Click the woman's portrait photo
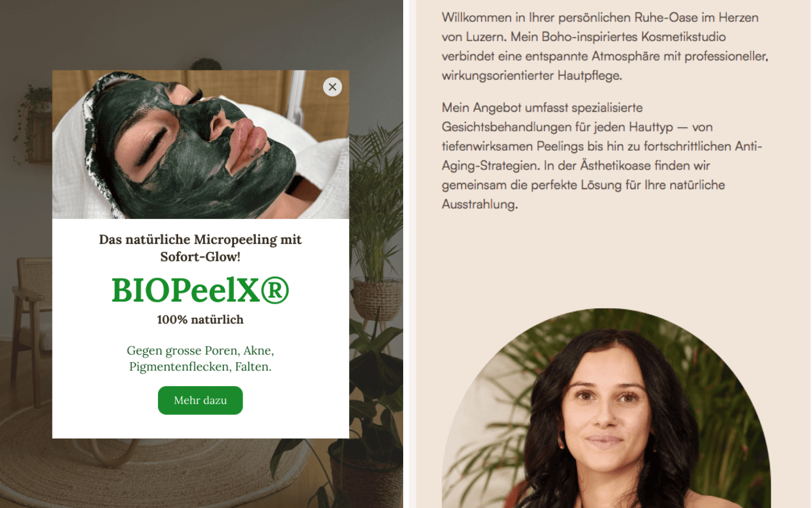 606,408
